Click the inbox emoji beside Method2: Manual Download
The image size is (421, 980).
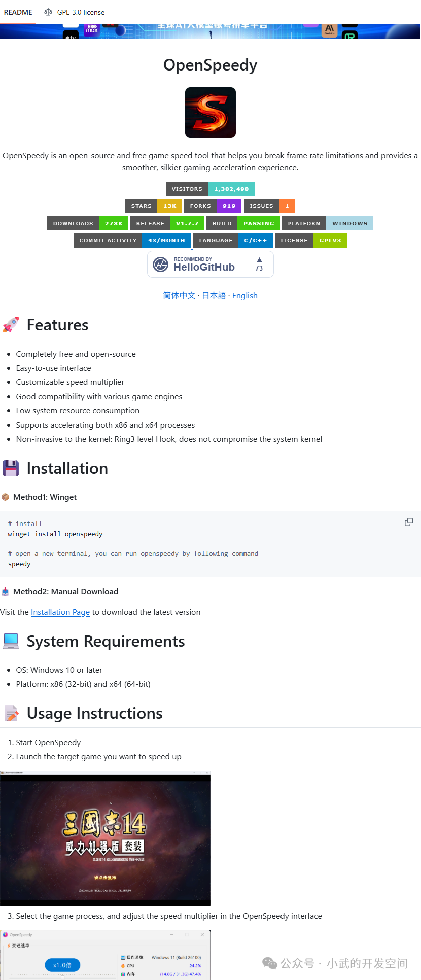coord(5,591)
